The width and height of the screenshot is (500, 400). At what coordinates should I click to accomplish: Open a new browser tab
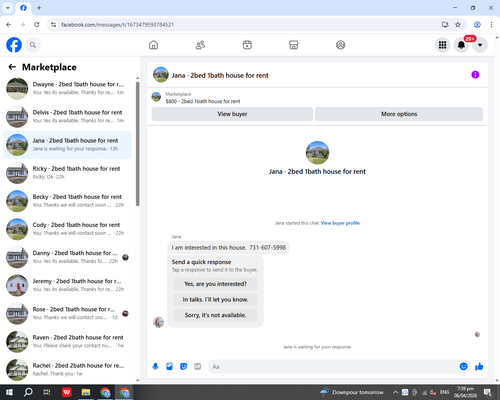pos(39,8)
